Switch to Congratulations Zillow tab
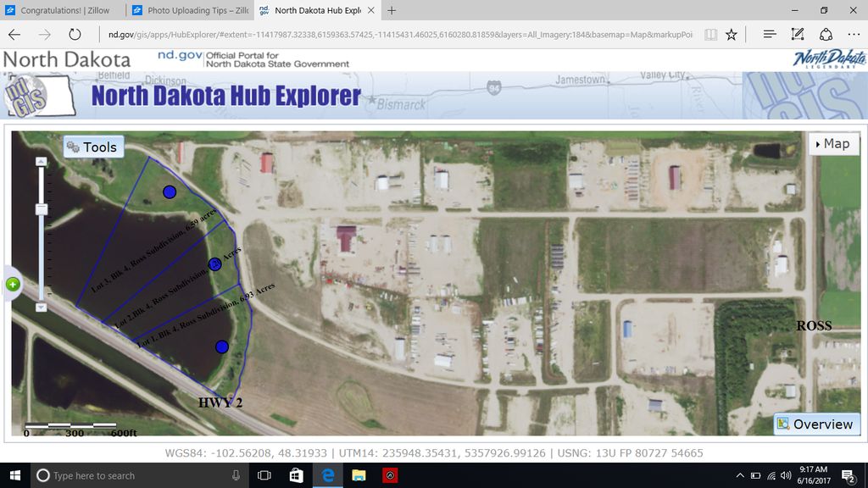Viewport: 868px width, 488px height. point(64,11)
